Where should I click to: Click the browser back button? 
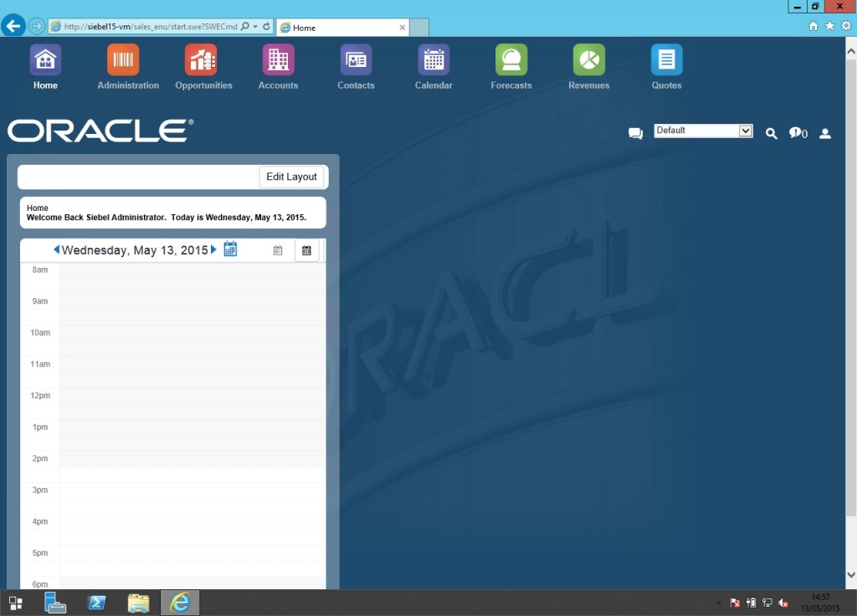click(13, 26)
